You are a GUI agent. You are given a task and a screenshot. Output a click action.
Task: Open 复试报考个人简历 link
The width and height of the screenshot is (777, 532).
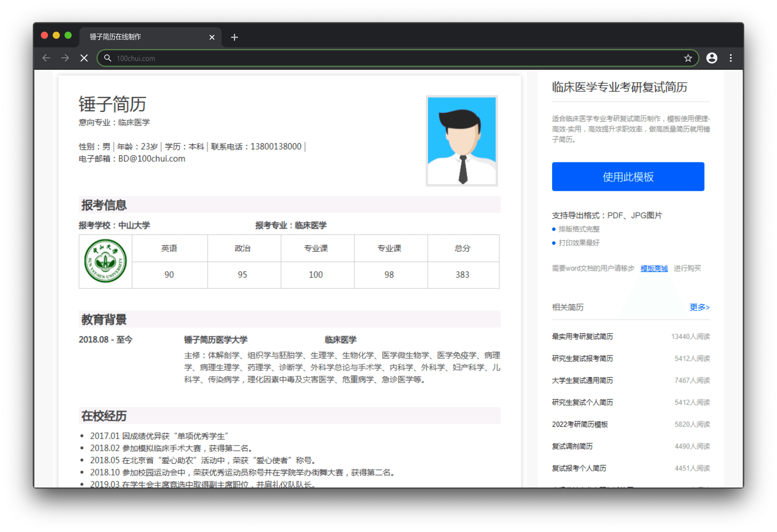click(579, 468)
